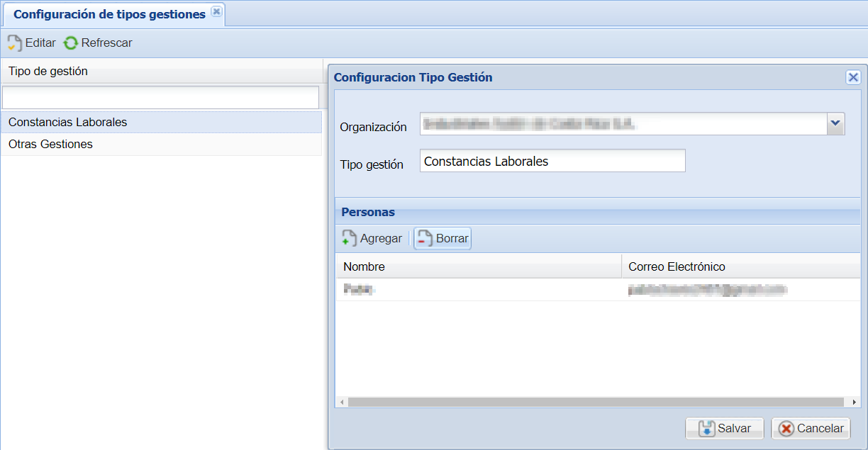Click the horizontal scrollbar right arrow
Screen dimensions: 868x450
coord(855,403)
